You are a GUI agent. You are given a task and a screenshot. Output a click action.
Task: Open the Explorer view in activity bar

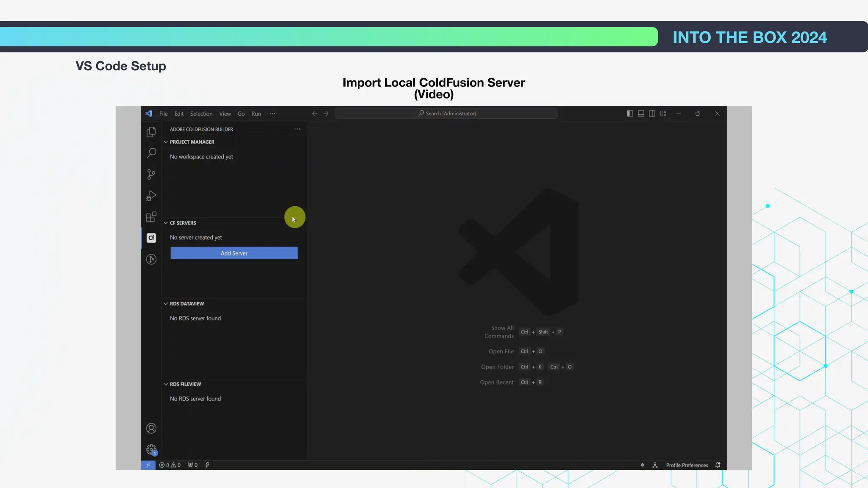pos(151,132)
